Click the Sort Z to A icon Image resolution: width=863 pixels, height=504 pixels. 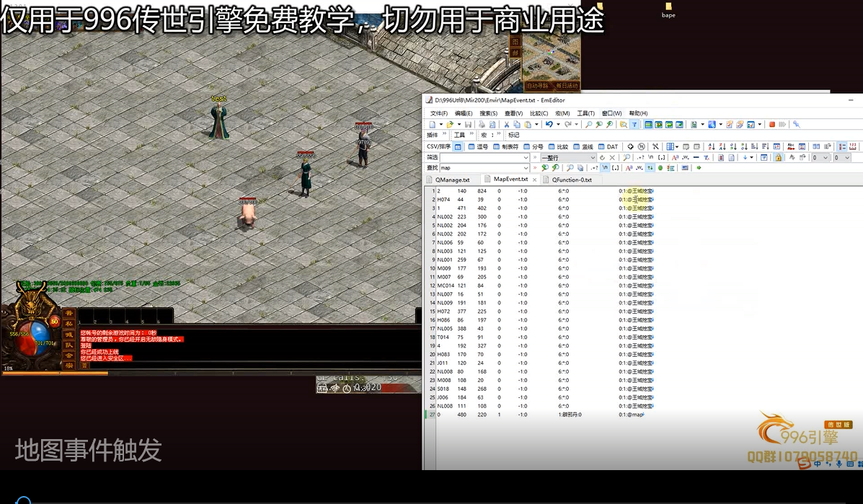(722, 146)
